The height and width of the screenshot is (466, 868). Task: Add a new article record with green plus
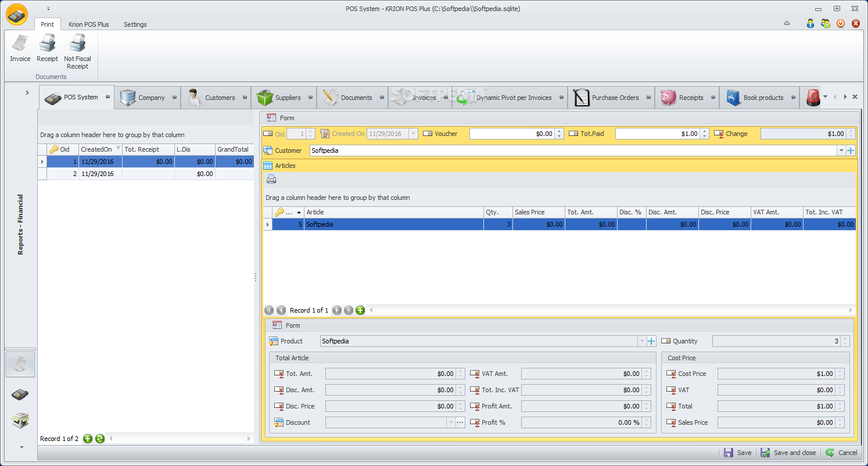point(360,310)
